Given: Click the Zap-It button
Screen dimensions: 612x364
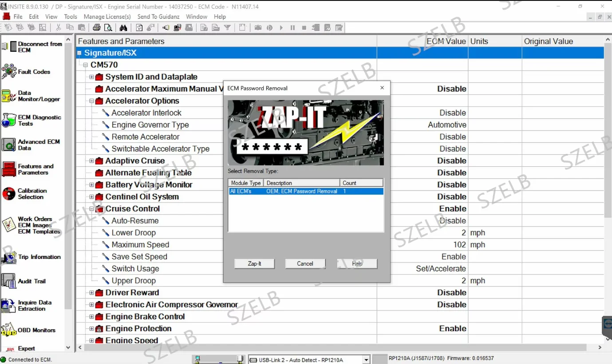Looking at the screenshot, I should pyautogui.click(x=254, y=263).
